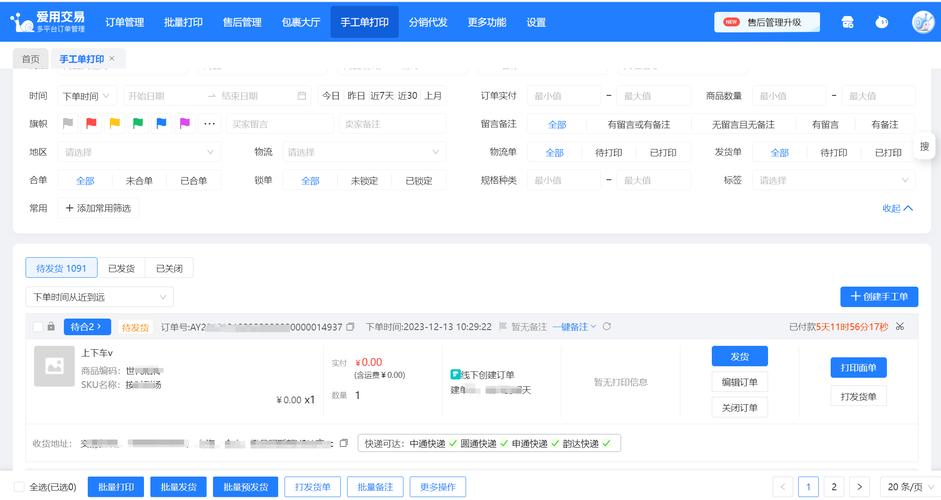Click the 批量预发货 button
The image size is (941, 500).
pos(245,487)
